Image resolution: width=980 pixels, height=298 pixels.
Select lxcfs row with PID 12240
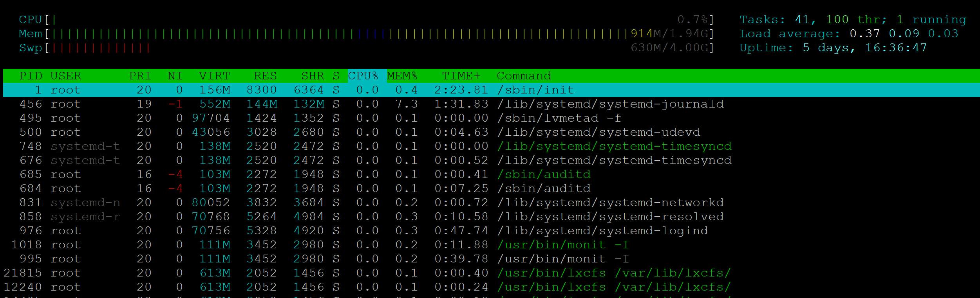pyautogui.click(x=492, y=287)
